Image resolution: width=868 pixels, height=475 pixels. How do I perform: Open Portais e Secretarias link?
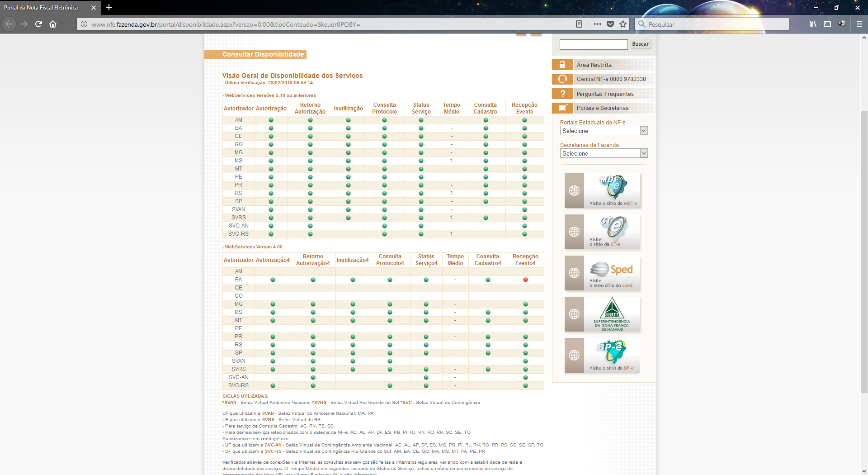click(602, 108)
